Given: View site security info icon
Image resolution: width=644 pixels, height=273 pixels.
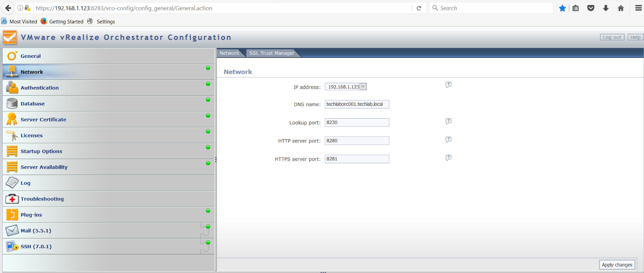Looking at the screenshot, I should (x=20, y=8).
